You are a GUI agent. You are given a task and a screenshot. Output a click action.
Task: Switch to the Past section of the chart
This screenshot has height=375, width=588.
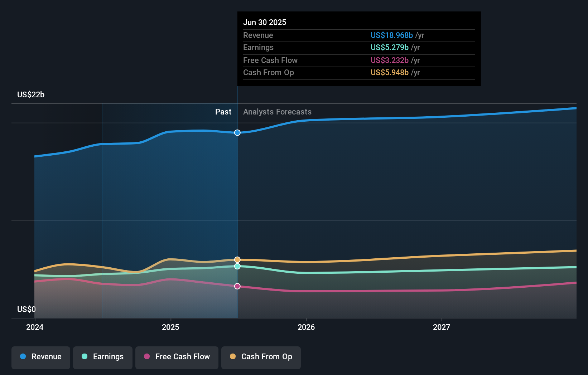(223, 112)
